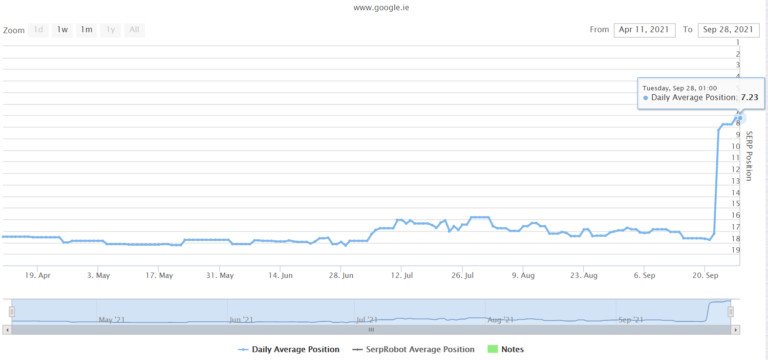Click the 19. Apr x-axis label
The image size is (768, 360).
(38, 276)
